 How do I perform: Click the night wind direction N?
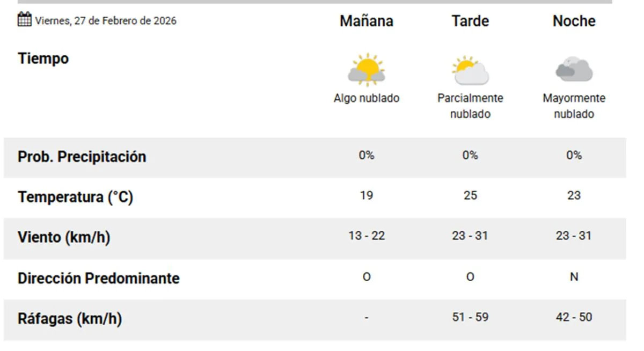(574, 277)
